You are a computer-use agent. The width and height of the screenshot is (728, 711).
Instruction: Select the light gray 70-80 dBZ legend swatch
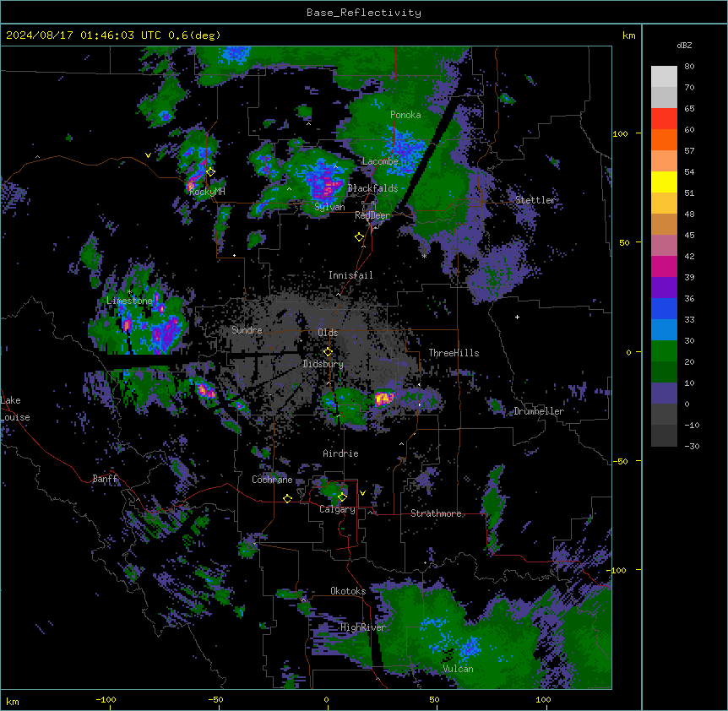click(x=664, y=77)
